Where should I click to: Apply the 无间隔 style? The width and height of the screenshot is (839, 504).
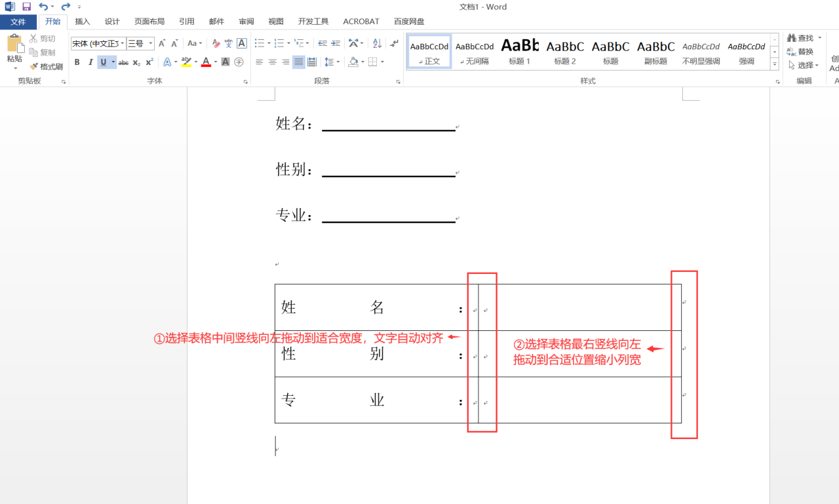pyautogui.click(x=475, y=52)
